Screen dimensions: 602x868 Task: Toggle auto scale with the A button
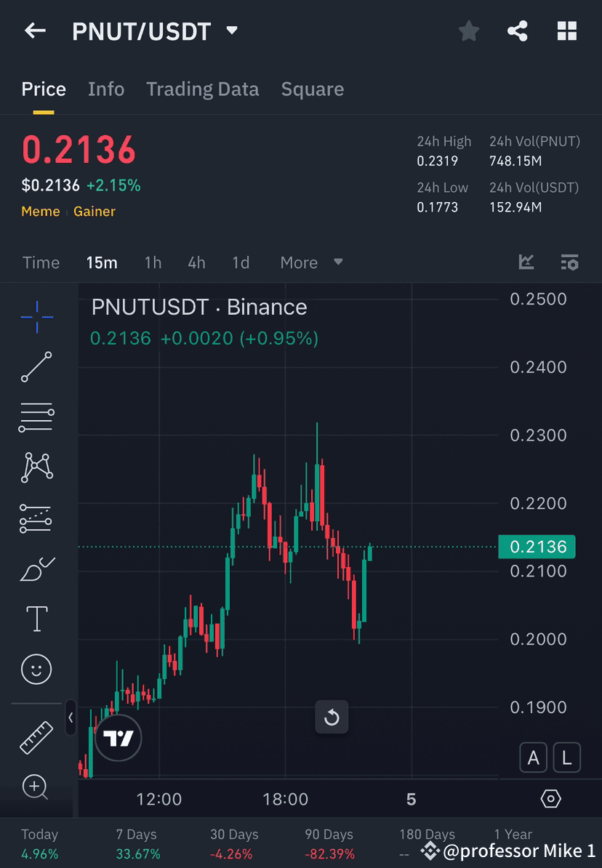534,758
